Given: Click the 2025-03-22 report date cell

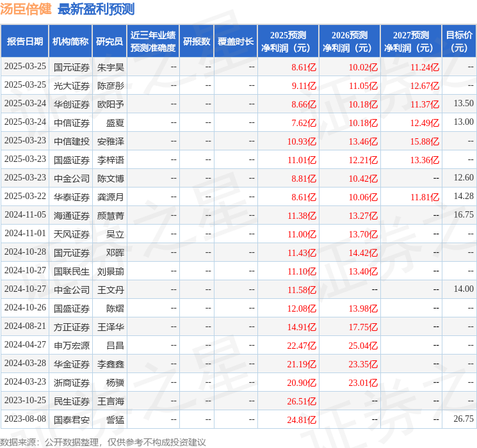Looking at the screenshot, I should pos(25,196).
